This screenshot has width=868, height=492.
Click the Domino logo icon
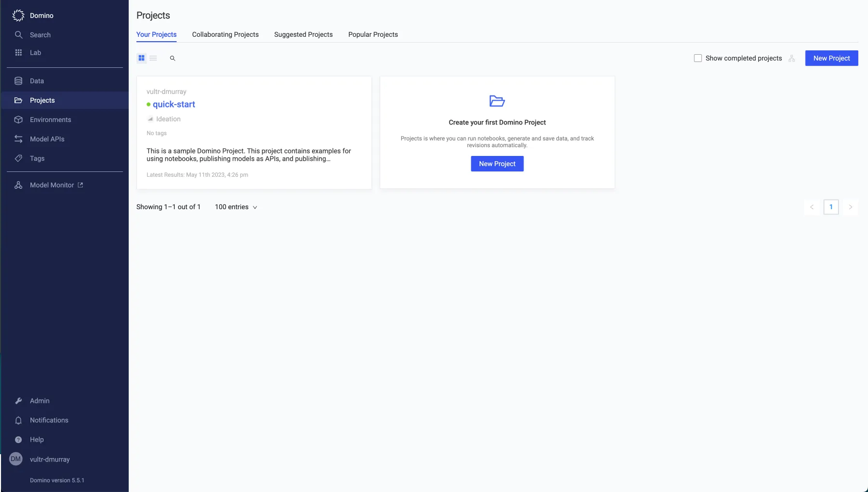click(18, 15)
